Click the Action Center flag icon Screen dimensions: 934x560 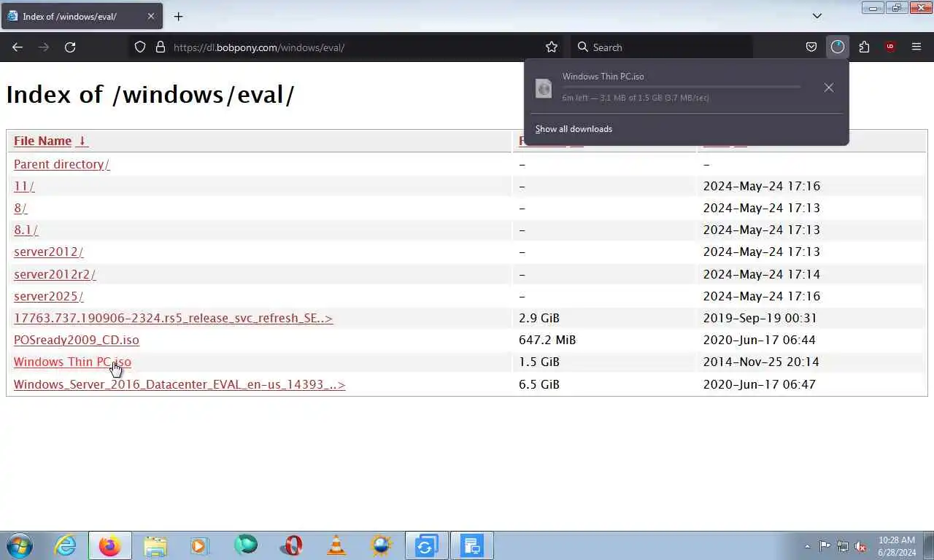(x=825, y=545)
